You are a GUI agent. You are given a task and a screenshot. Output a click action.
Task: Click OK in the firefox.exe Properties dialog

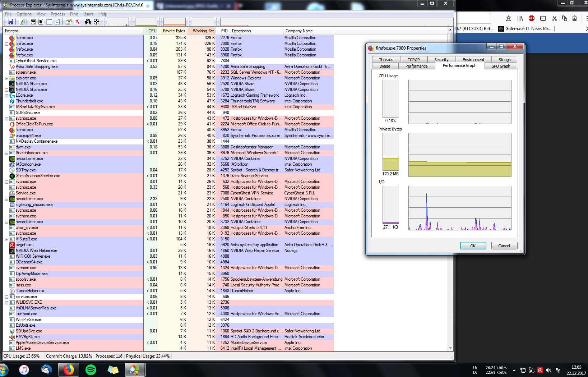pyautogui.click(x=473, y=246)
